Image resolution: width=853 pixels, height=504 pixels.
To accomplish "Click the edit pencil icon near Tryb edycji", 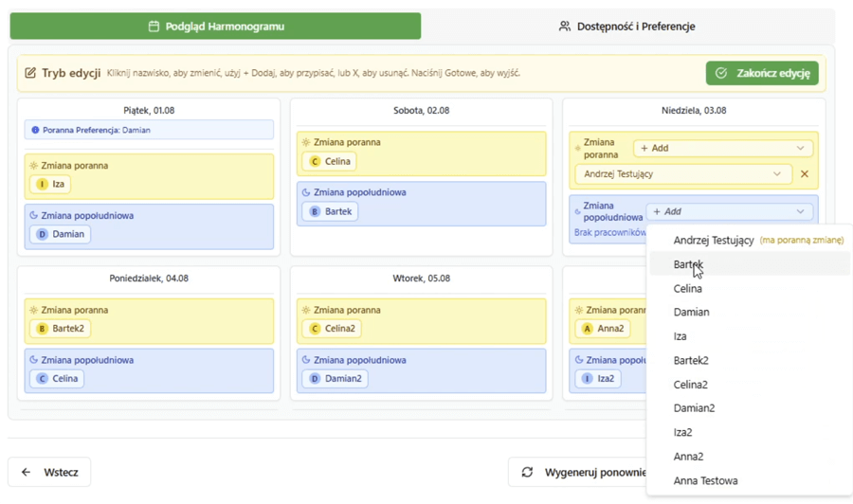I will click(x=30, y=73).
